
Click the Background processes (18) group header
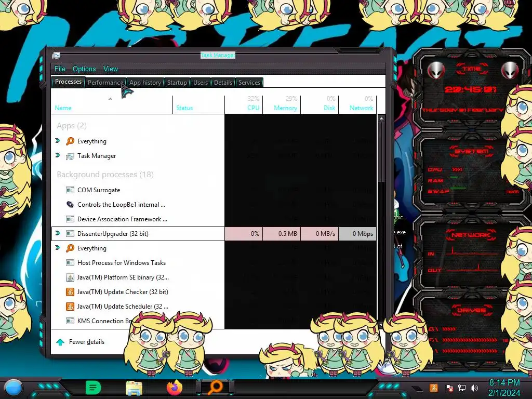coord(105,175)
